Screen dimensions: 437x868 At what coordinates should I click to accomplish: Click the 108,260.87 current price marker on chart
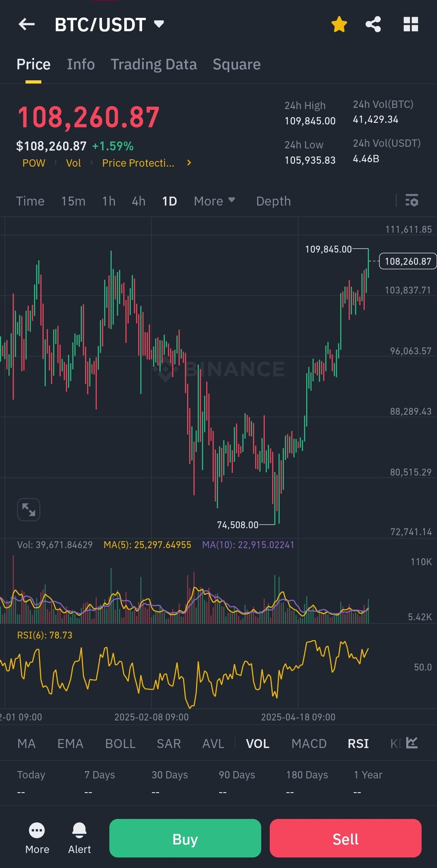tap(407, 261)
